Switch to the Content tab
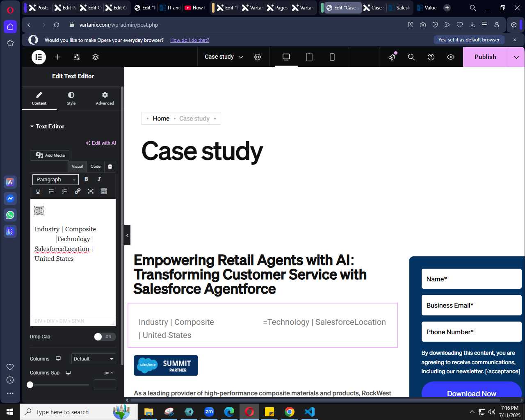This screenshot has width=525, height=420. pos(39,98)
